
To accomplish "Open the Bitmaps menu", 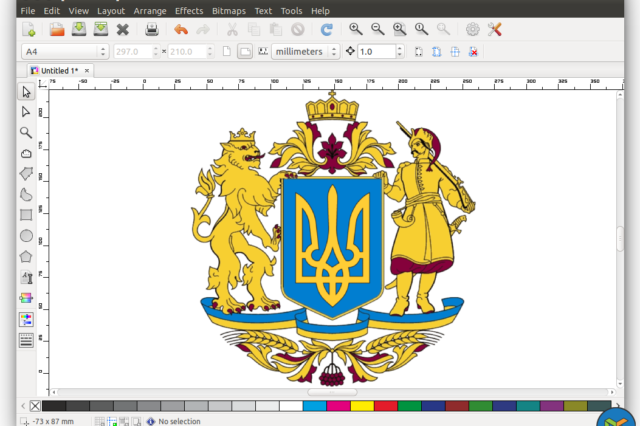I will (229, 10).
